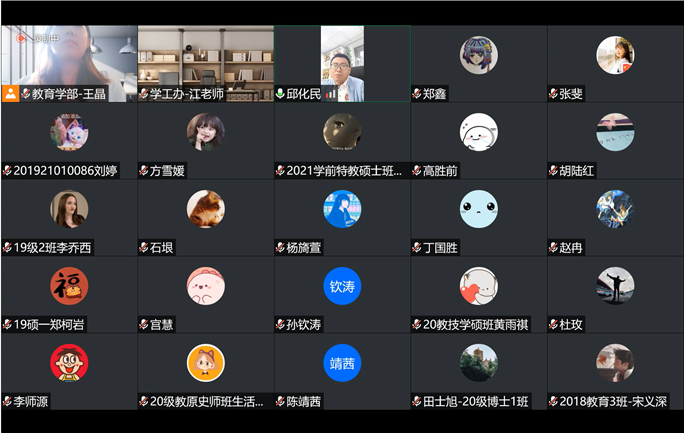684x433 pixels.
Task: Click 官慧's pink cartoon avatar
Action: point(205,286)
